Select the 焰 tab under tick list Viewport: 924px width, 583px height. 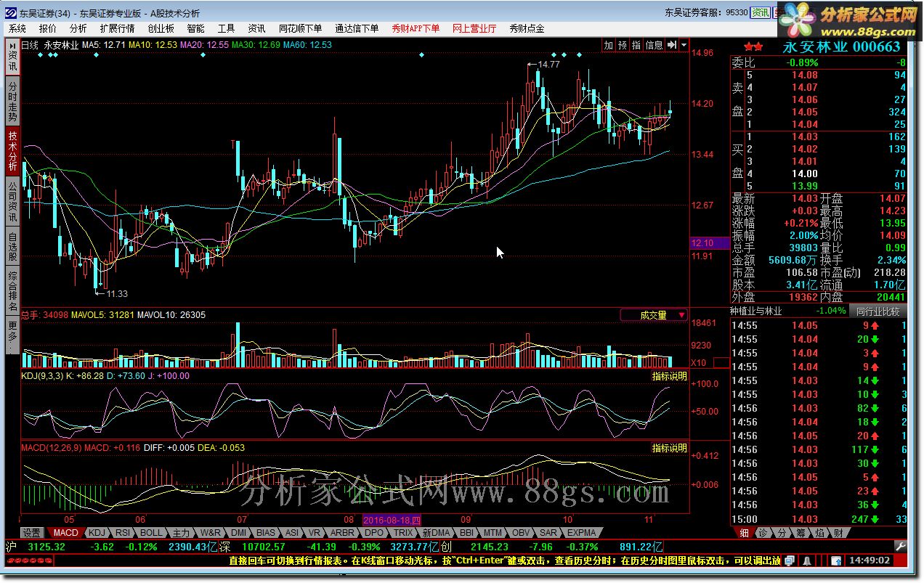(819, 533)
